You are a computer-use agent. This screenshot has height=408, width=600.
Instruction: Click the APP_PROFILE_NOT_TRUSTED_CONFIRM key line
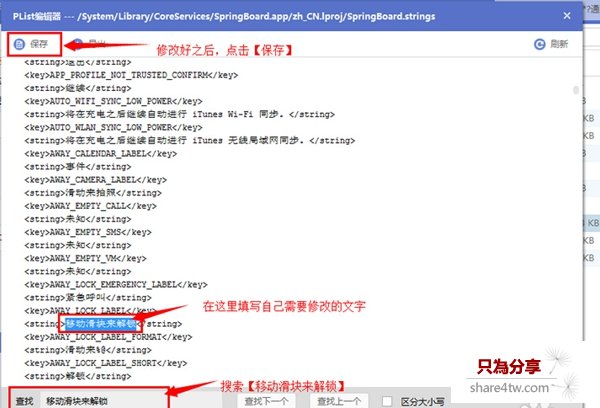tap(131, 75)
